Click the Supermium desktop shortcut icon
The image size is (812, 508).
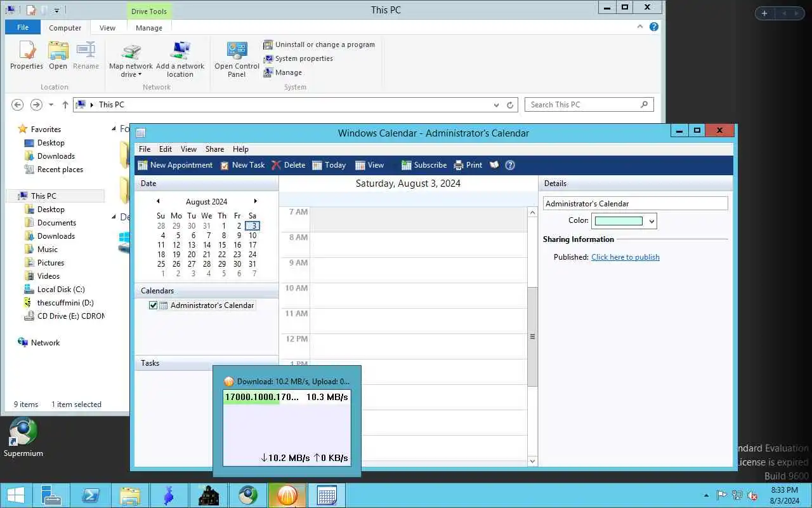tap(23, 438)
